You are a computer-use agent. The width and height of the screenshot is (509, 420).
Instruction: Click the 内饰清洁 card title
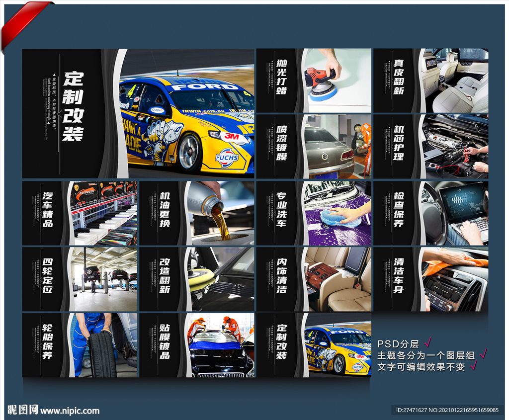click(281, 276)
